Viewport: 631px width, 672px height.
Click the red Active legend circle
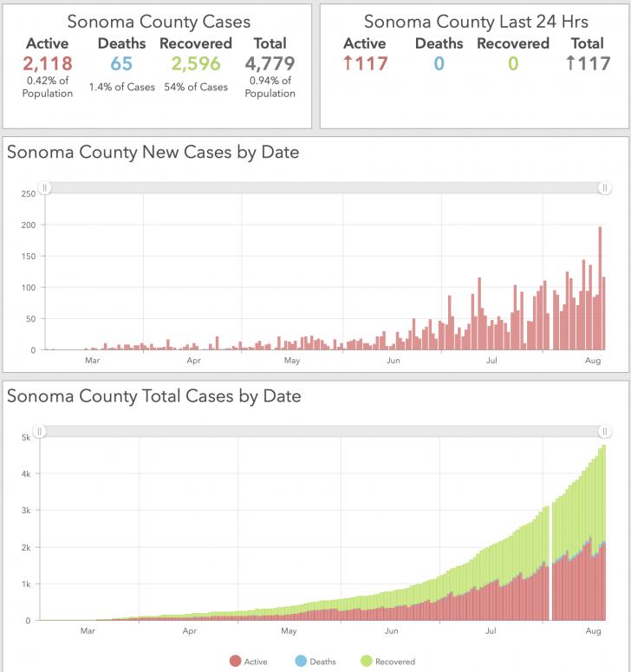[x=235, y=662]
